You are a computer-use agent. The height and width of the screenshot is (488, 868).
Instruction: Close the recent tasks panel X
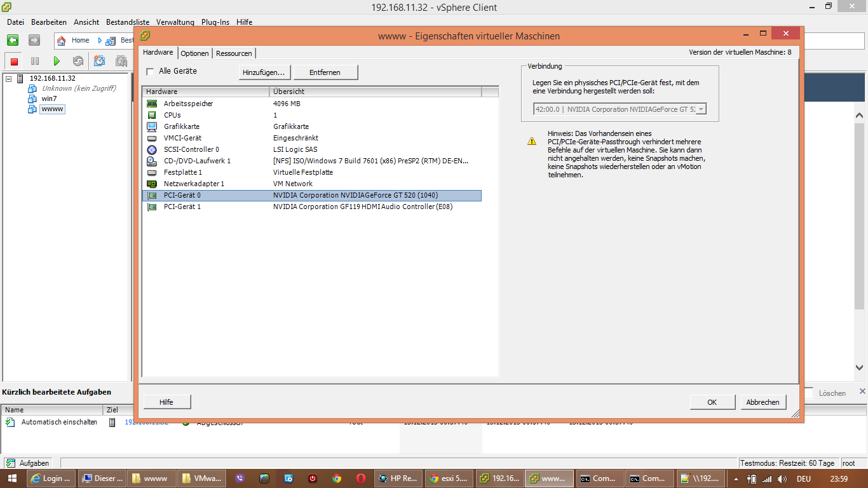[x=862, y=391]
